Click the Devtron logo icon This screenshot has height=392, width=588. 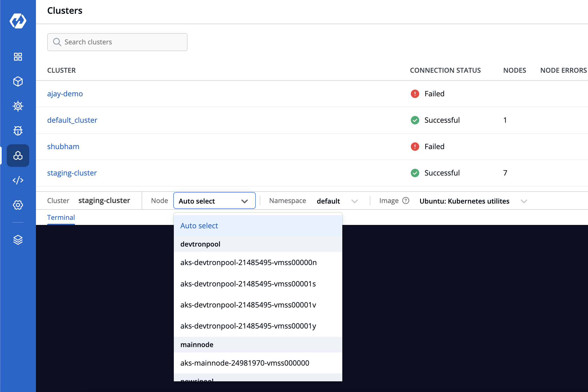18,21
